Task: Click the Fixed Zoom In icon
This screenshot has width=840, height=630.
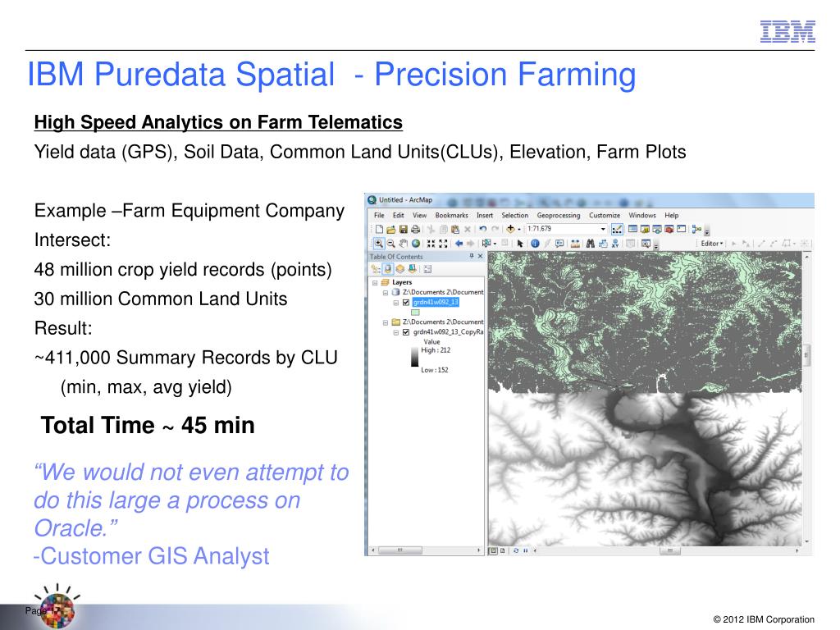Action: pyautogui.click(x=431, y=243)
